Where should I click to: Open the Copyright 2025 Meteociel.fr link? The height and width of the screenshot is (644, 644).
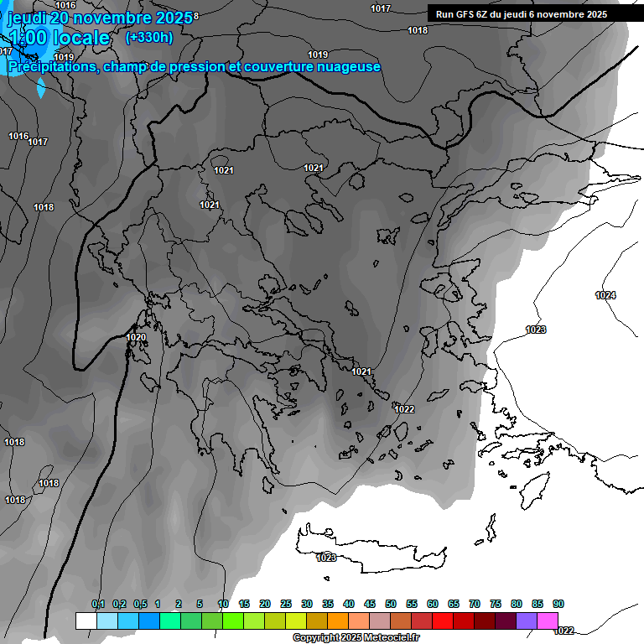click(356, 638)
